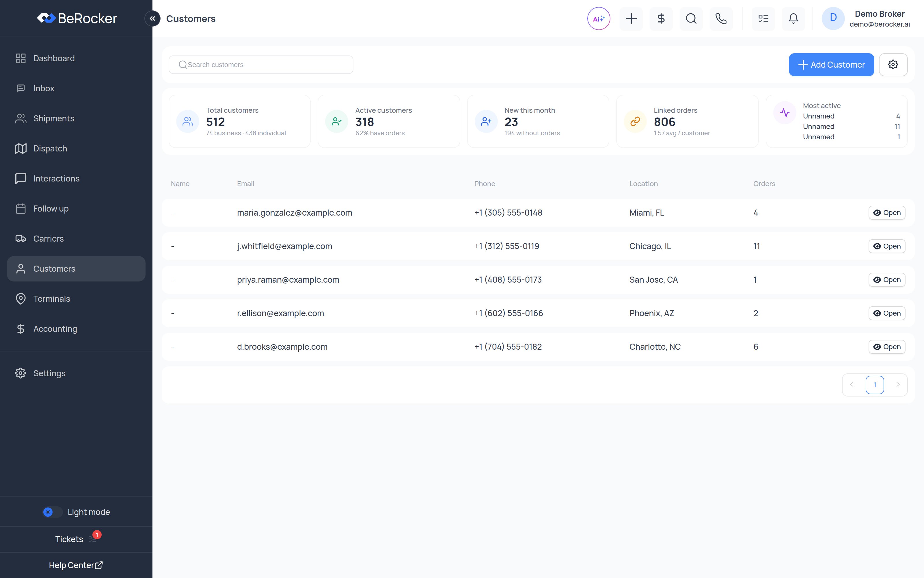This screenshot has height=578, width=924.
Task: Click the 512 total customers value
Action: [x=215, y=122]
